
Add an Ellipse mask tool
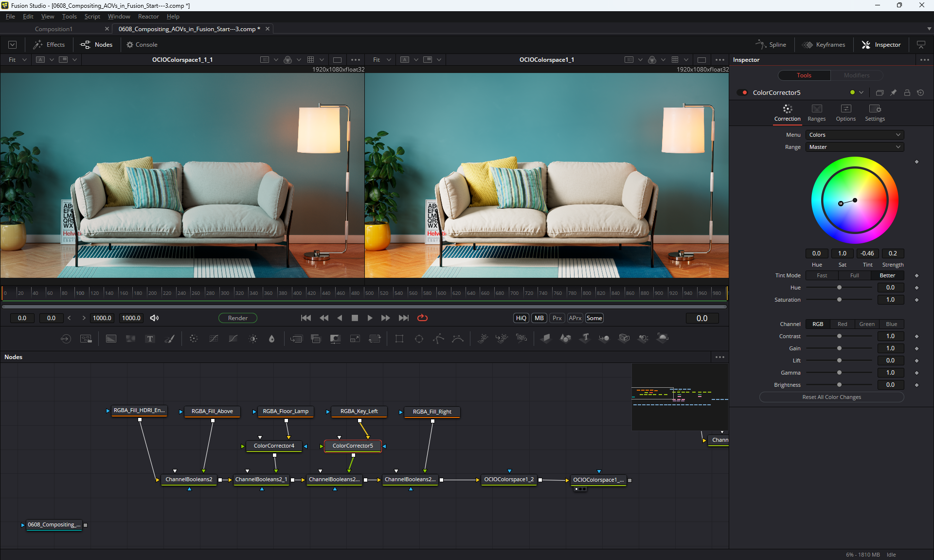[419, 339]
